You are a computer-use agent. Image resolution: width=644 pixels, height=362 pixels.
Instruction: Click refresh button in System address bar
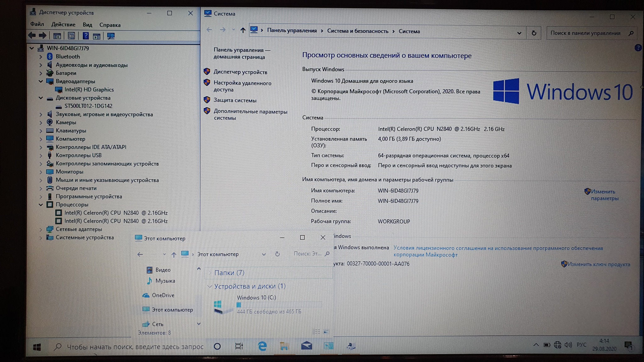coord(534,33)
